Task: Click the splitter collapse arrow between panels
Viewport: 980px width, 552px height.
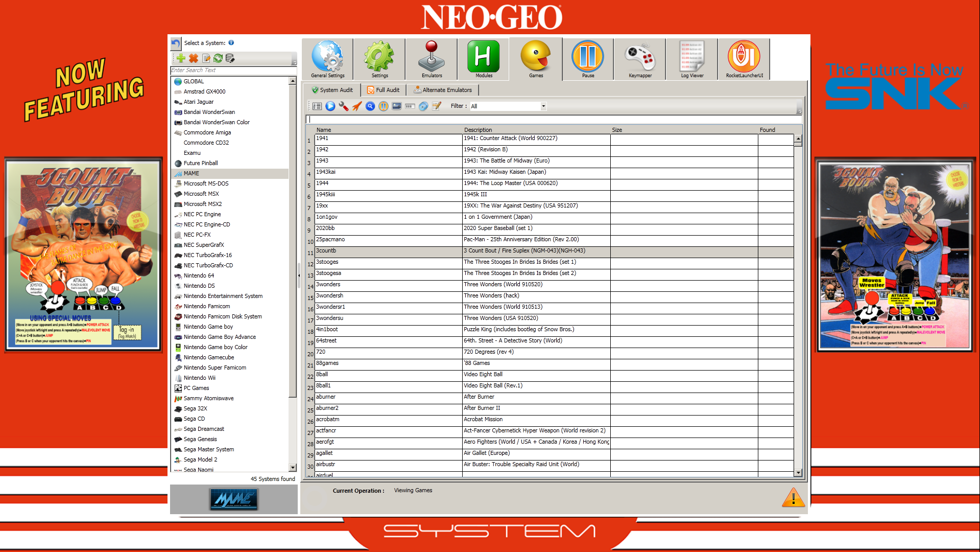Action: 299,275
